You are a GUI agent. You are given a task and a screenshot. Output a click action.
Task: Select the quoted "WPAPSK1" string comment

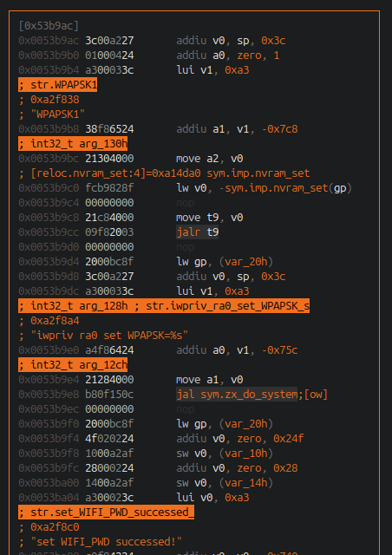click(52, 114)
